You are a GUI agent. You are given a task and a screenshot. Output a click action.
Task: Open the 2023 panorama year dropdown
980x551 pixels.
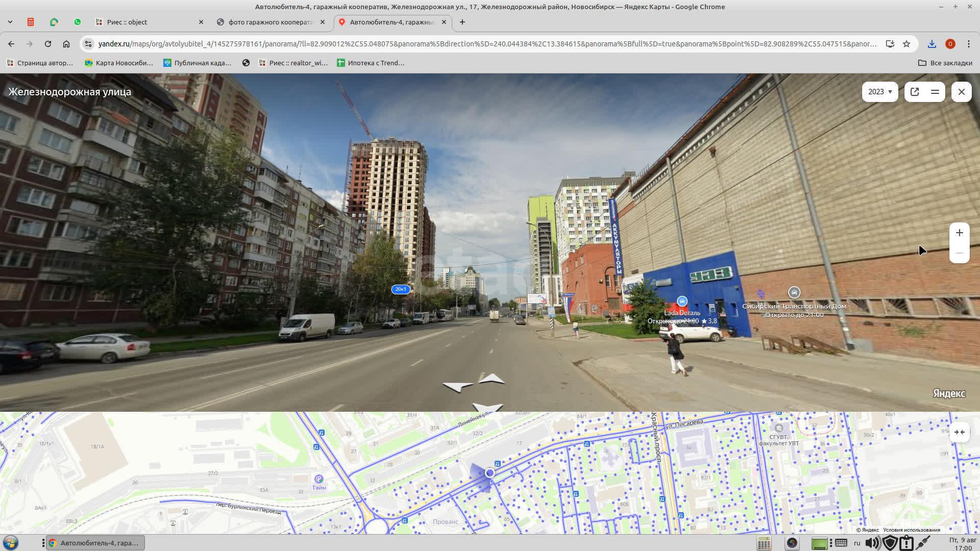pyautogui.click(x=879, y=92)
